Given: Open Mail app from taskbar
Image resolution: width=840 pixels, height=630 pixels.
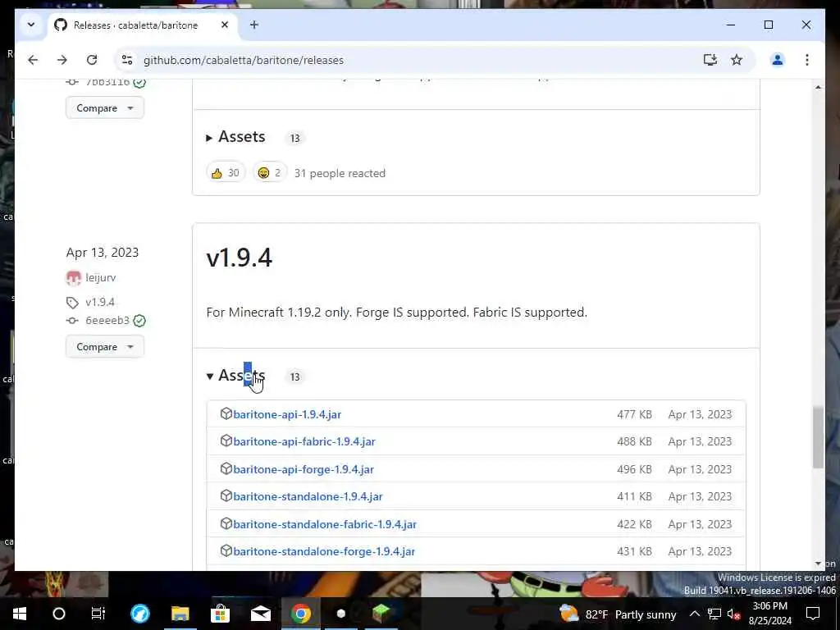Looking at the screenshot, I should pos(260,614).
